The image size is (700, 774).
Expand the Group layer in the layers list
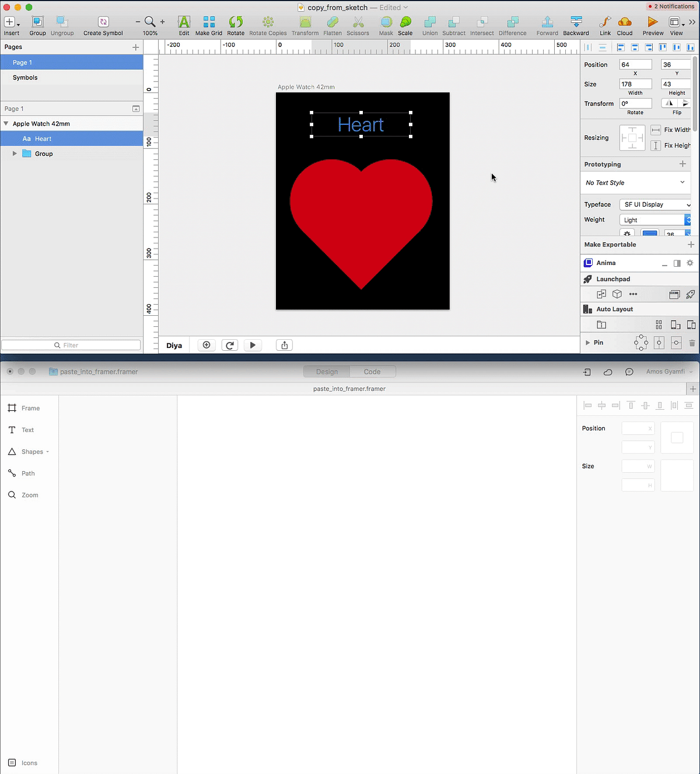(15, 154)
